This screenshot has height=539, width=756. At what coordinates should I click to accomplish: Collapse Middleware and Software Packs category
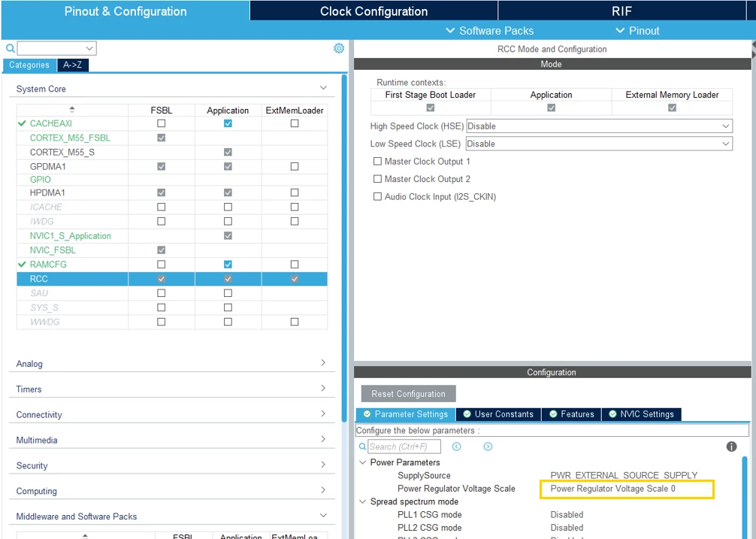[324, 516]
